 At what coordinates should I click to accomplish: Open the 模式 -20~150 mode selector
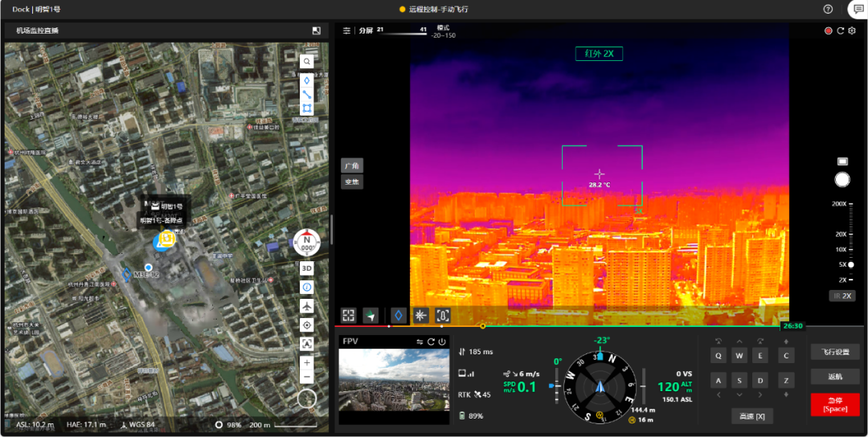coord(444,31)
